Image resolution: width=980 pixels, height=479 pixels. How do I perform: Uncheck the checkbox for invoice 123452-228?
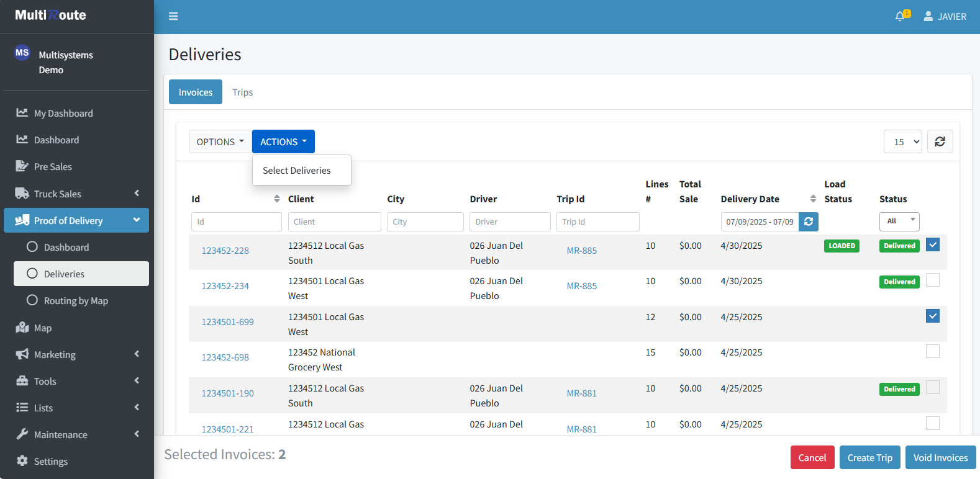932,244
